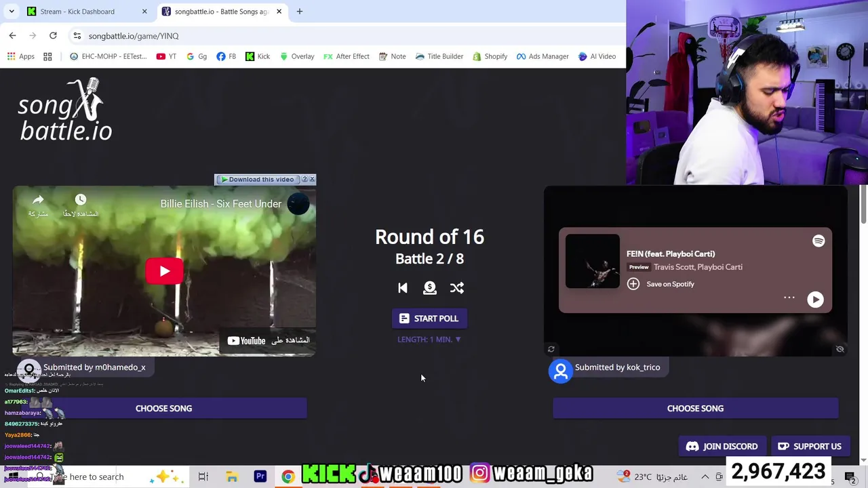
Task: Click the address bar URL field
Action: [x=346, y=36]
